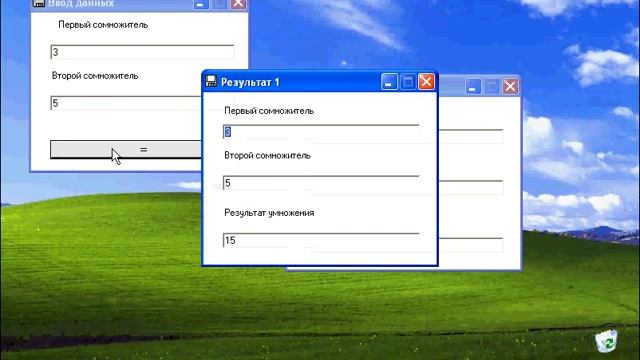The image size is (640, 360).
Task: Click the Ввод данных window title icon
Action: pyautogui.click(x=38, y=3)
